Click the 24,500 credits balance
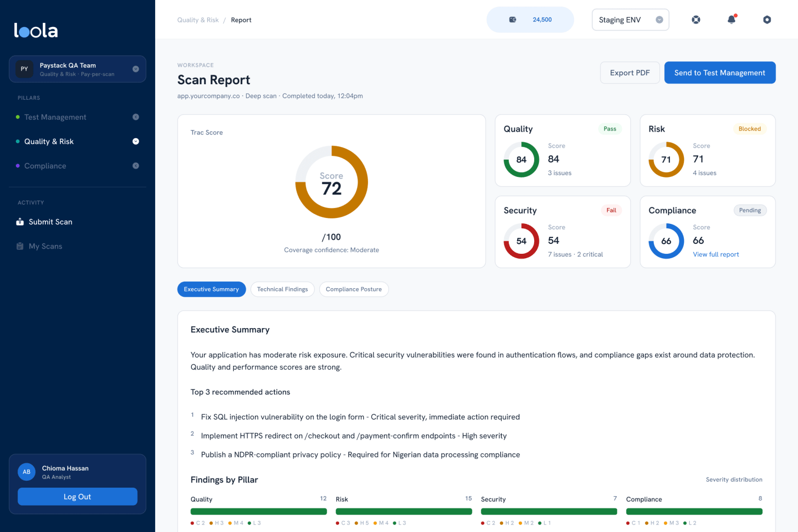Viewport: 798px width, 532px height. [542, 19]
